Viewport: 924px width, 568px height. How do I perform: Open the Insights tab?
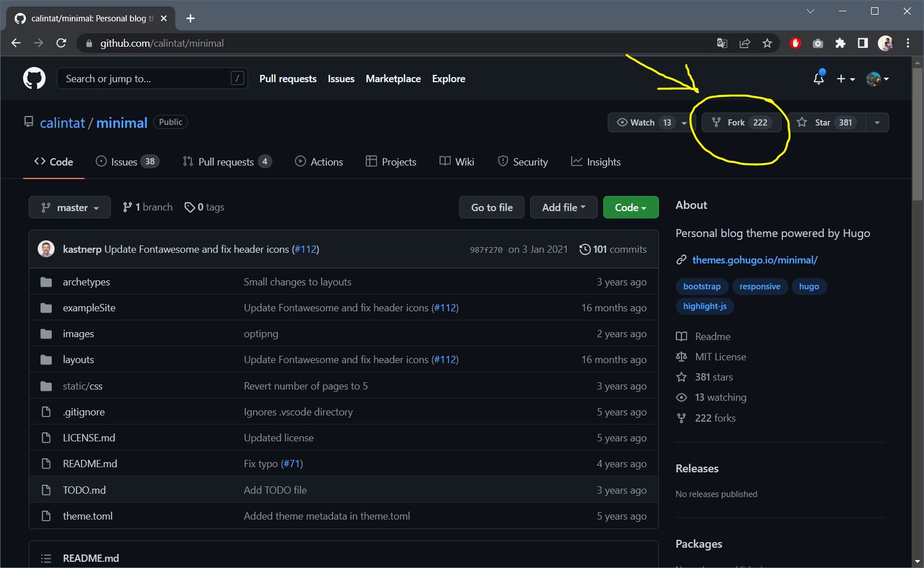pyautogui.click(x=596, y=162)
